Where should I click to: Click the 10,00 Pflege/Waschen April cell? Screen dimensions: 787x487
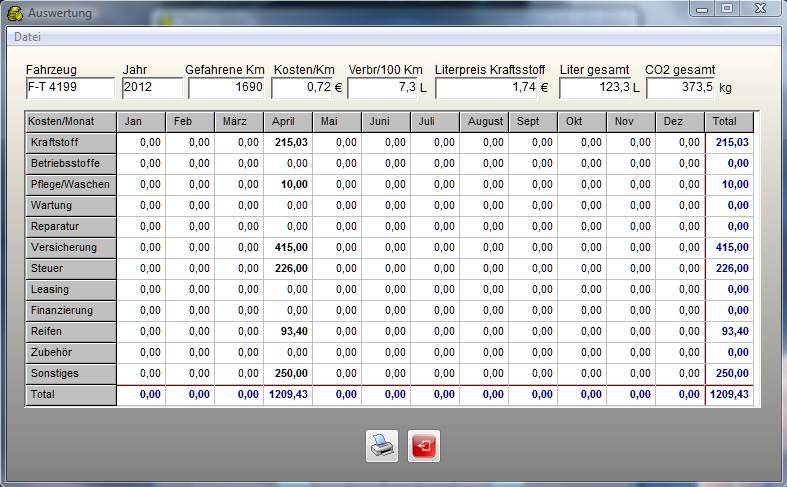[x=288, y=185]
